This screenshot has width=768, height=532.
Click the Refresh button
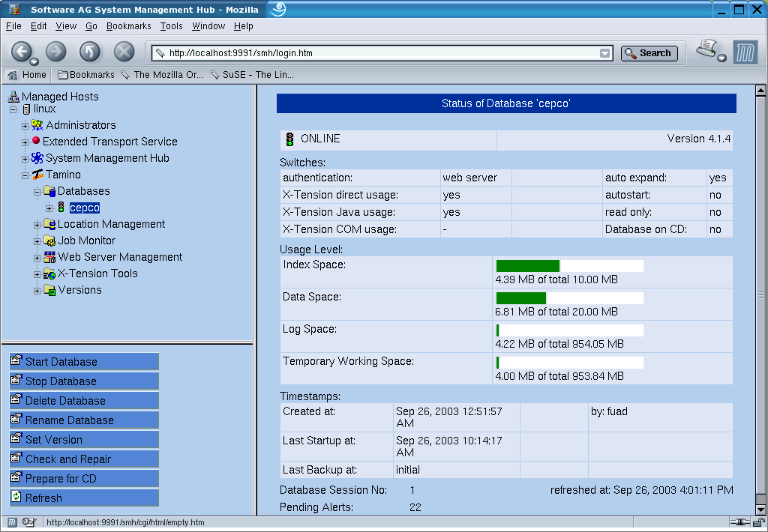click(x=84, y=498)
